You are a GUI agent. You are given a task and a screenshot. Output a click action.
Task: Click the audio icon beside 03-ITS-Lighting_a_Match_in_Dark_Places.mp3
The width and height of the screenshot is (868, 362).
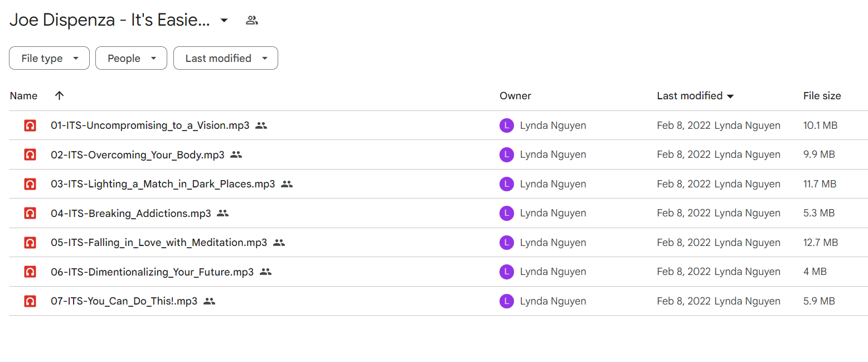30,184
